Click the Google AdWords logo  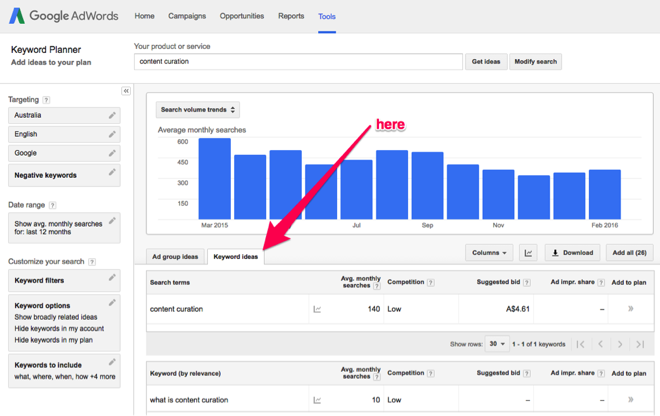coord(64,16)
